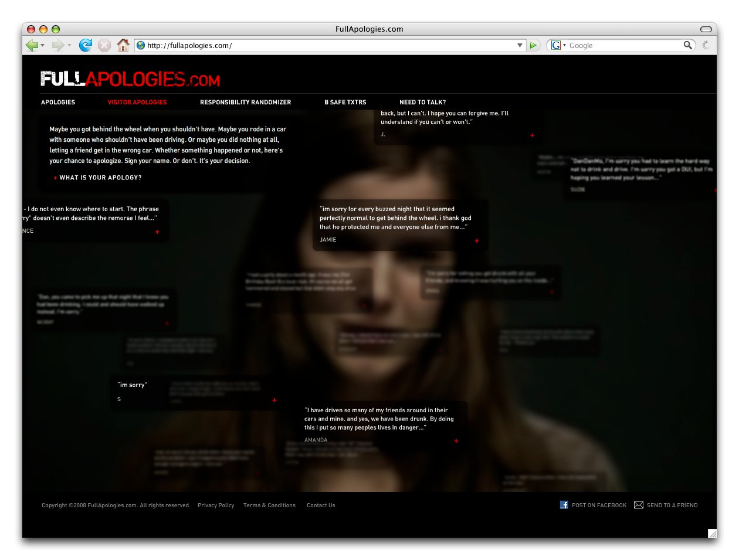Click the forward navigation arrow
739x560 pixels.
coord(57,45)
